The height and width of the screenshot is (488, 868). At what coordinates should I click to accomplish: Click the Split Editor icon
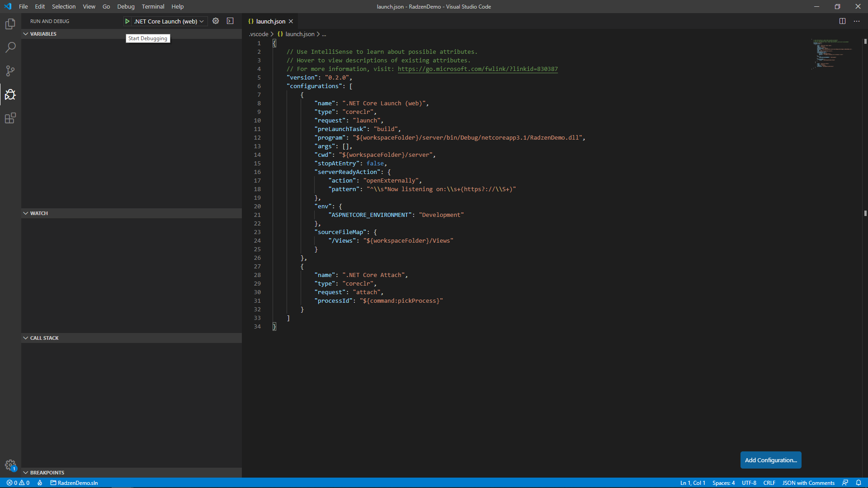click(x=842, y=21)
